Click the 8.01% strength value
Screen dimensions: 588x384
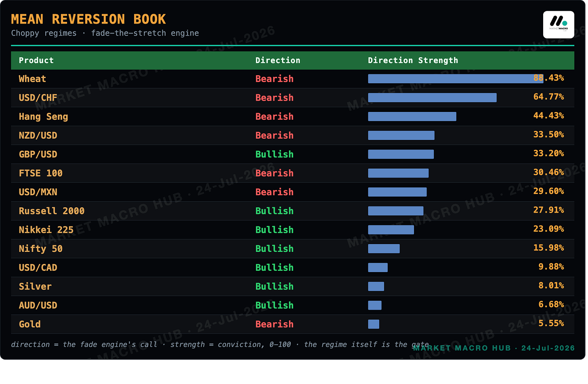tap(551, 286)
